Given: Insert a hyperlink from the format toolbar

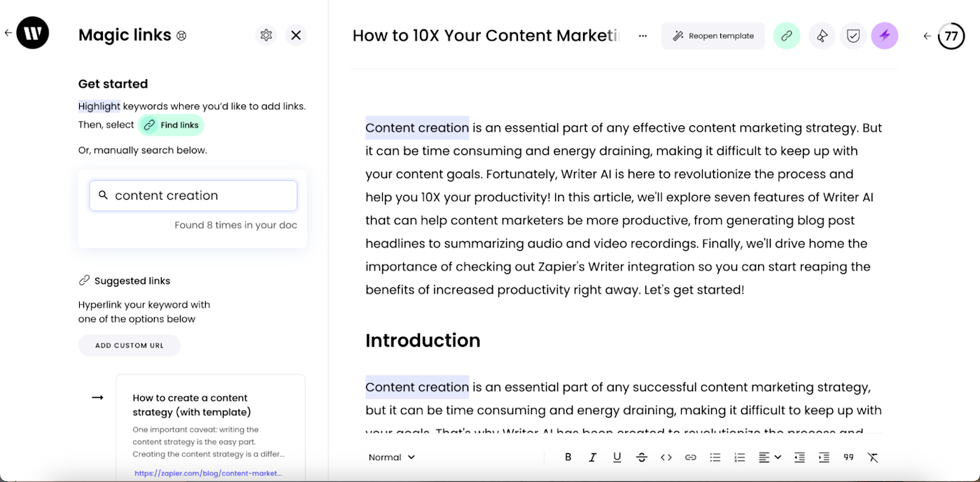Looking at the screenshot, I should [690, 457].
